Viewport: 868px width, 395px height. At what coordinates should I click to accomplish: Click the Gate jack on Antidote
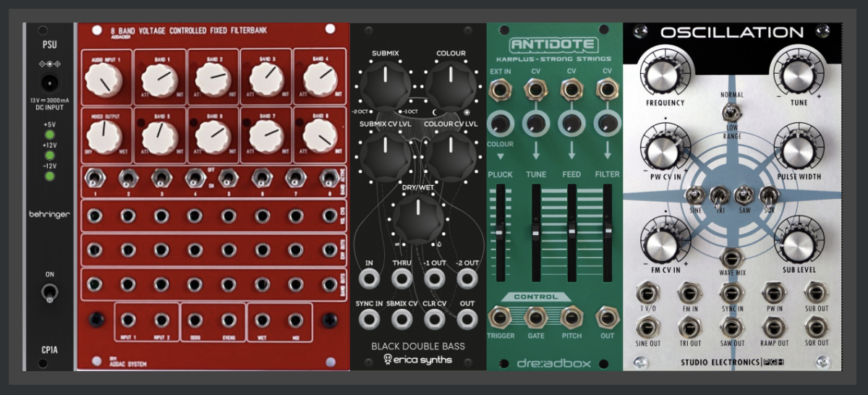point(536,317)
